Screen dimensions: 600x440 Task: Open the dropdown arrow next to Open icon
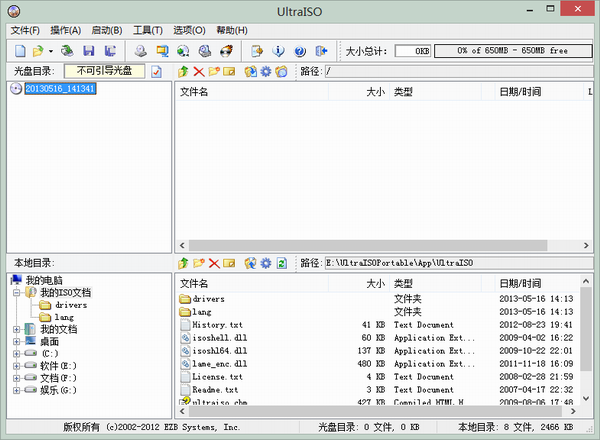point(51,51)
